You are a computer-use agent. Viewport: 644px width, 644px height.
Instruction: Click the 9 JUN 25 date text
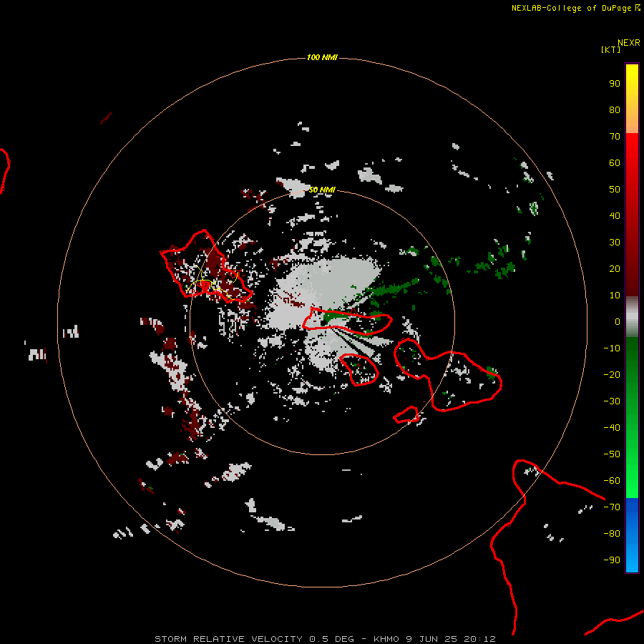click(431, 639)
